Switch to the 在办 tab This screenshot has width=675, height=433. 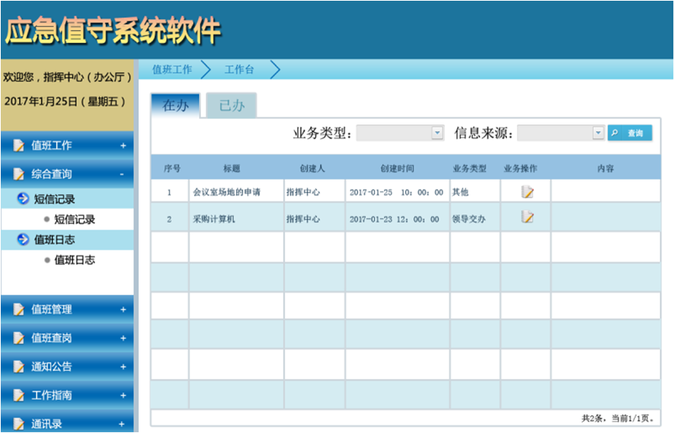(x=175, y=105)
